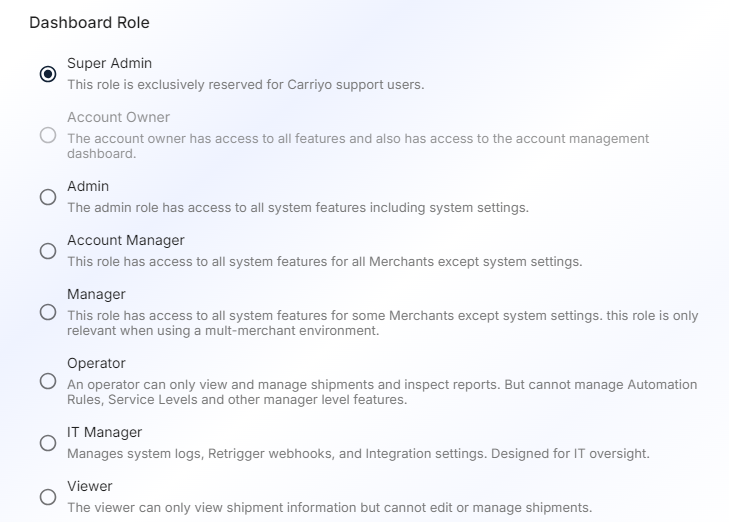The height and width of the screenshot is (522, 729).
Task: Select the Account Manager radio button
Action: click(x=48, y=251)
